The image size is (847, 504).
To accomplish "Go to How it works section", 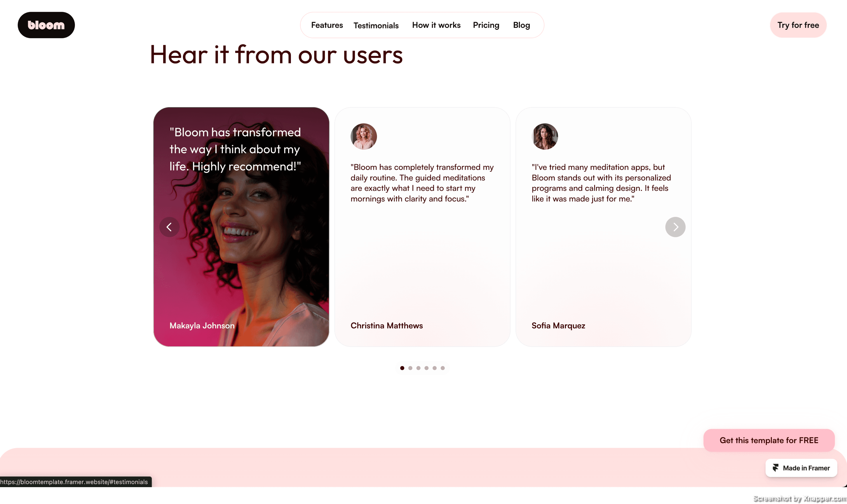I will click(436, 25).
